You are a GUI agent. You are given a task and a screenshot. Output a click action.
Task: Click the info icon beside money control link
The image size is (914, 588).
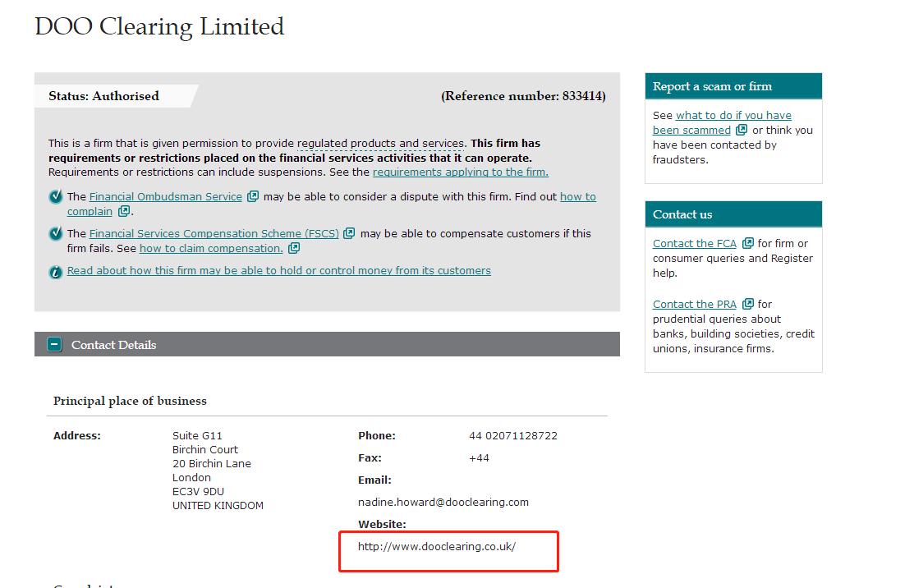point(55,272)
